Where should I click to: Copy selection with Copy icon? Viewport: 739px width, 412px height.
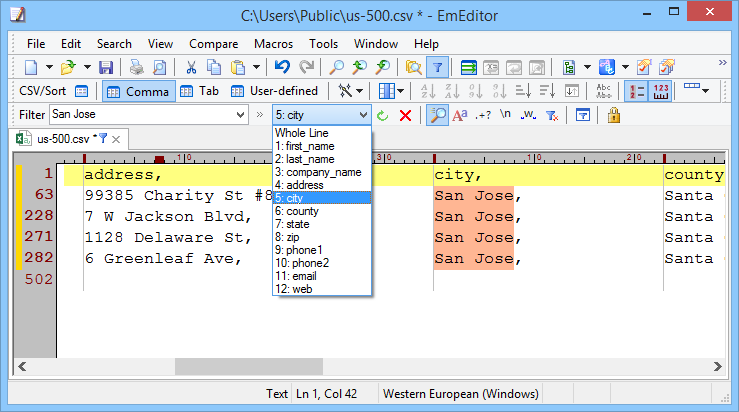tap(214, 67)
